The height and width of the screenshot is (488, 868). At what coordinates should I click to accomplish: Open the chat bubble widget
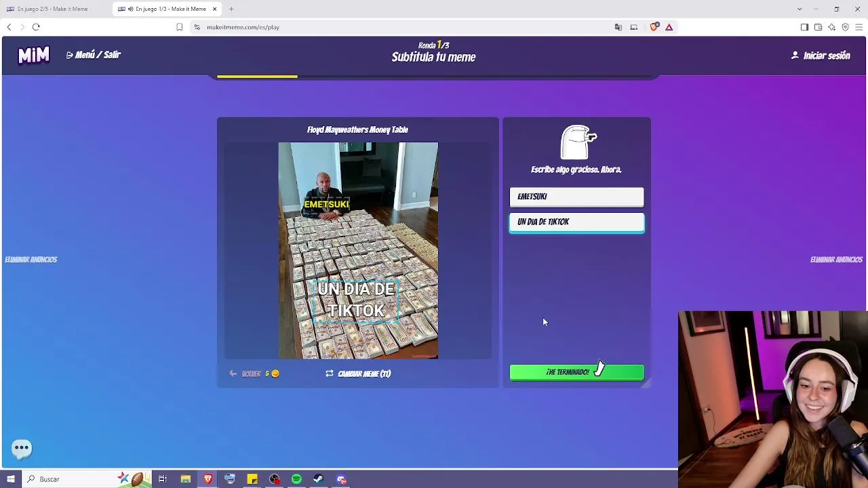coord(22,447)
